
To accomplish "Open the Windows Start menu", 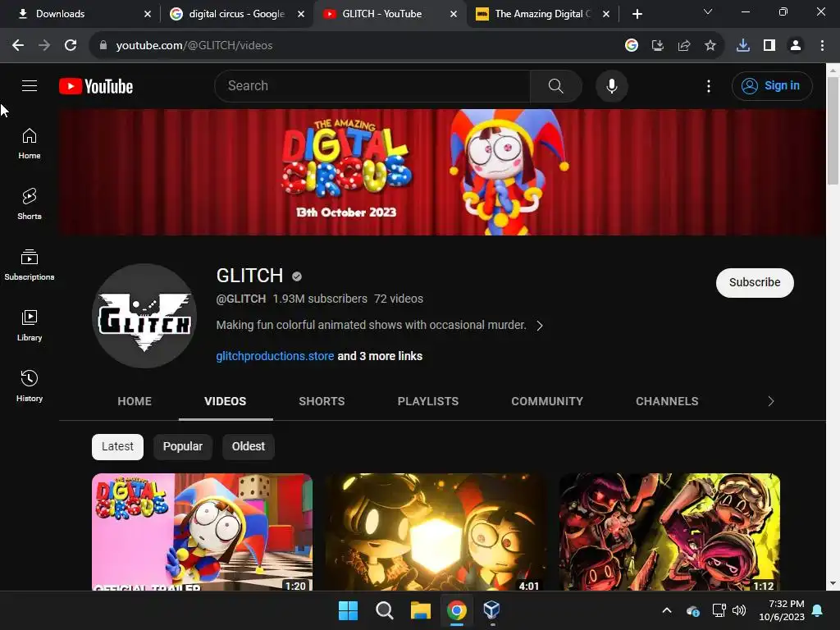I will 348,610.
